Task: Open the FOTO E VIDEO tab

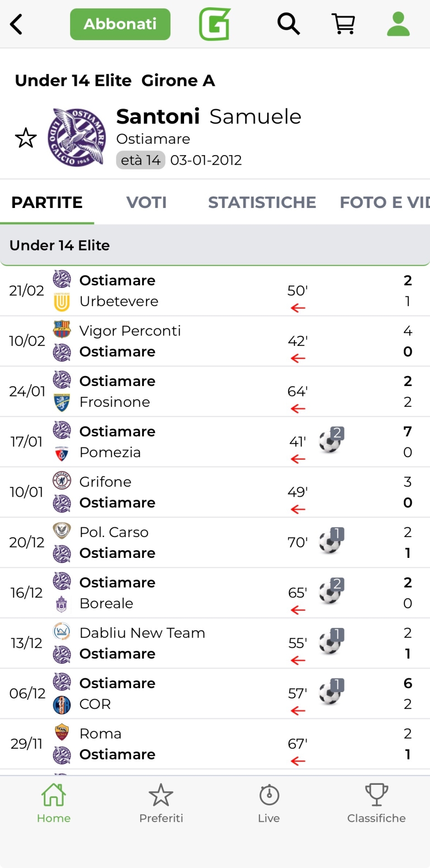Action: pyautogui.click(x=384, y=203)
